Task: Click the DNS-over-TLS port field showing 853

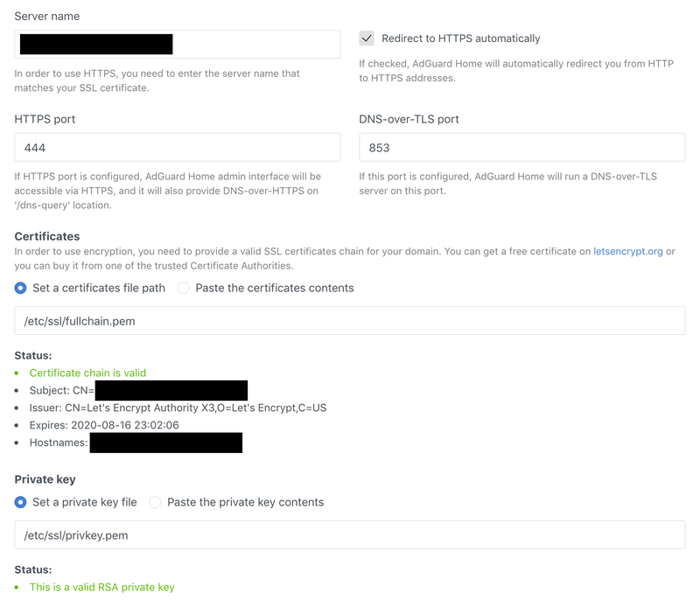Action: tap(521, 148)
